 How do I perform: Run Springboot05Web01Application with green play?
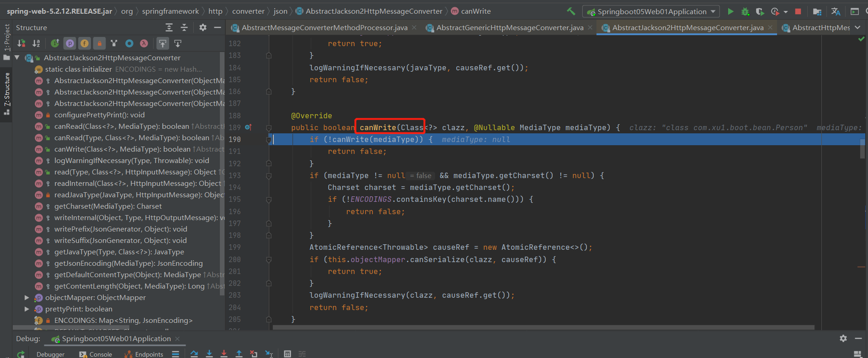click(x=730, y=11)
